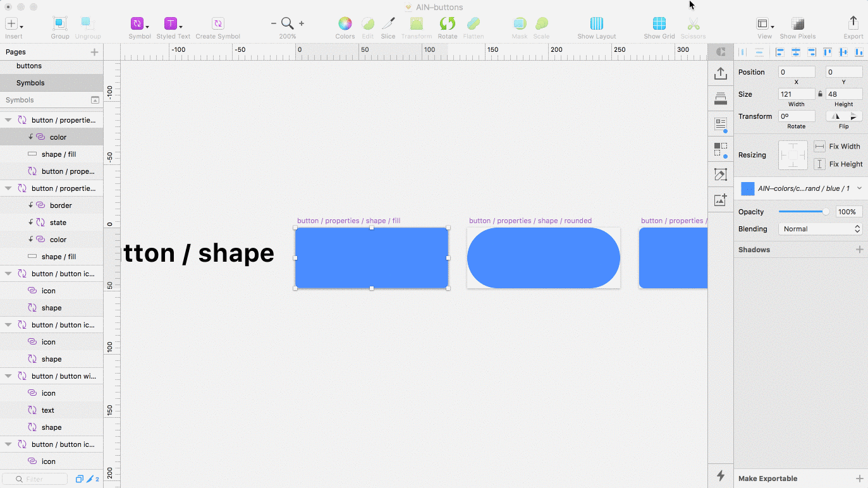The width and height of the screenshot is (868, 488).
Task: Click the pencil-in-frame icon in side strip
Action: 721,174
